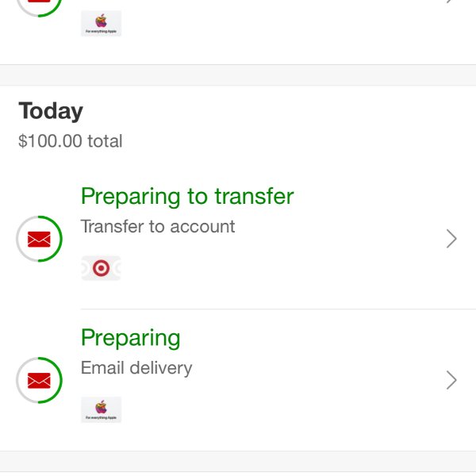This screenshot has height=476, width=476.
Task: Select the green Preparing status text
Action: click(131, 338)
